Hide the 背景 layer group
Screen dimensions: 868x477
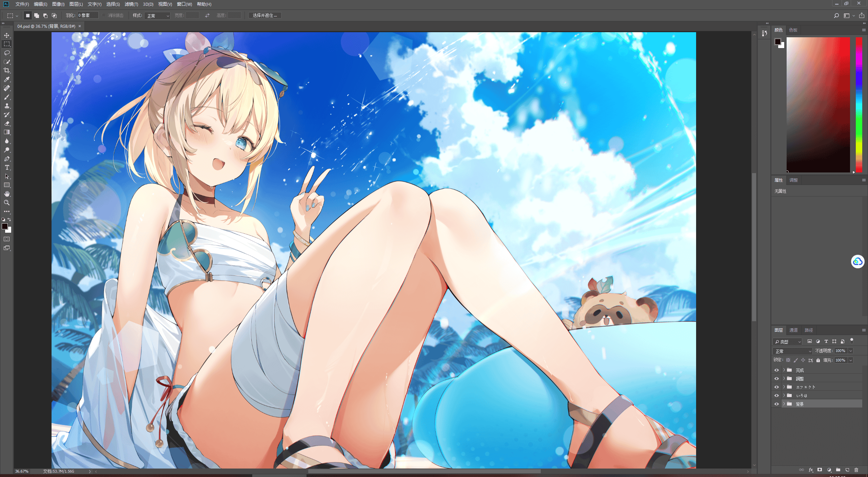tap(776, 404)
